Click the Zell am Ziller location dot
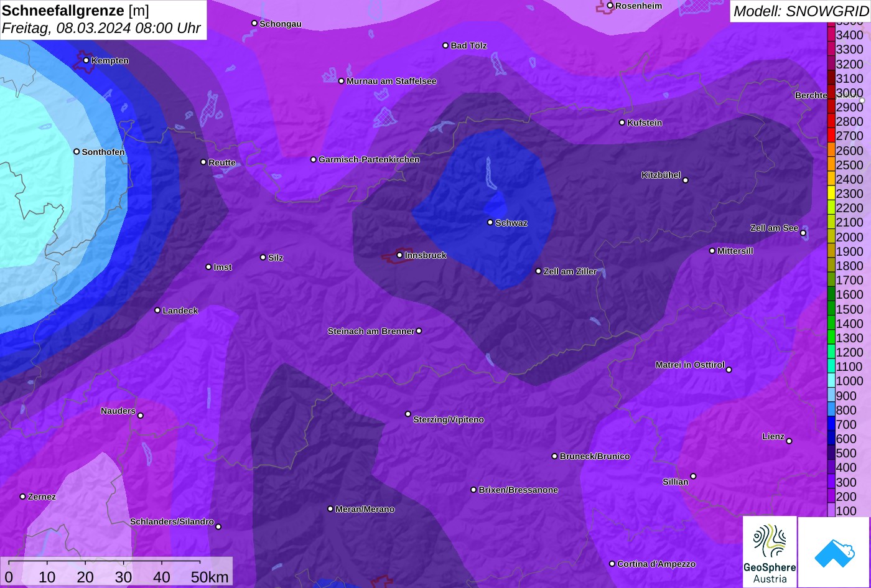Viewport: 871px width, 588px height. 539,271
